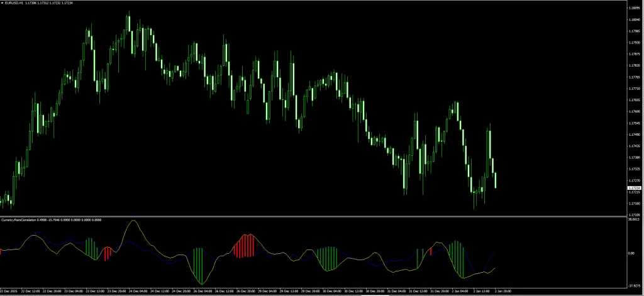This screenshot has height=296, width=644.
Task: Click the 31 Dec 04:00 time label
Action: (x=397, y=291)
